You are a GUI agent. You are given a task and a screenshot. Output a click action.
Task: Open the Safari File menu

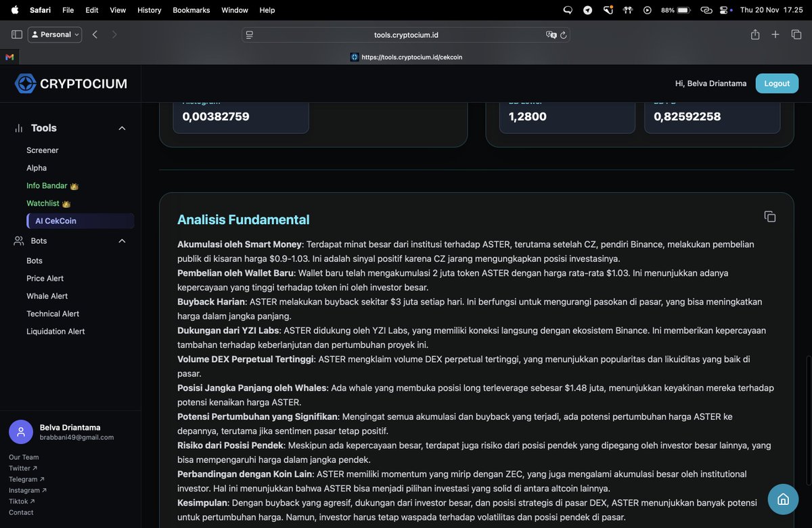[68, 10]
